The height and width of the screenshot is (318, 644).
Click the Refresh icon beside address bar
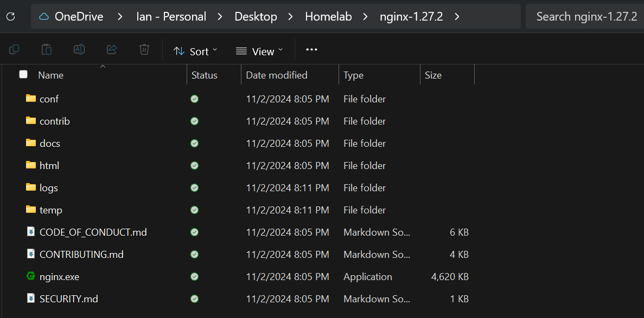11,16
